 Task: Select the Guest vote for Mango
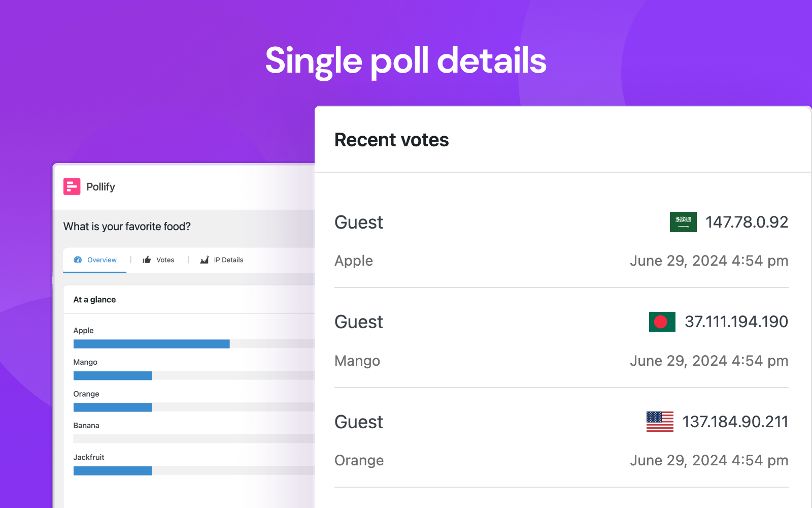tap(358, 322)
